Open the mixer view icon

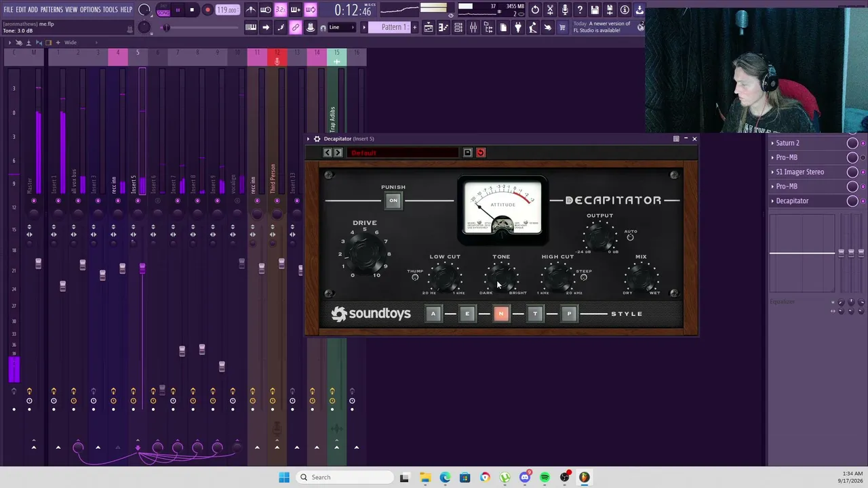pos(473,27)
